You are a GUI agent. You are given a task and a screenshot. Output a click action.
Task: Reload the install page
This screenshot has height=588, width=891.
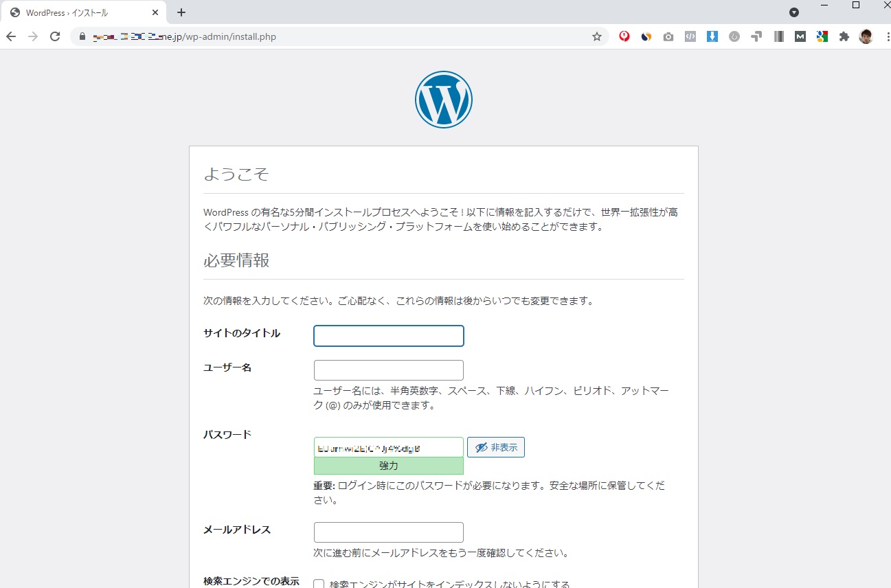pos(55,36)
